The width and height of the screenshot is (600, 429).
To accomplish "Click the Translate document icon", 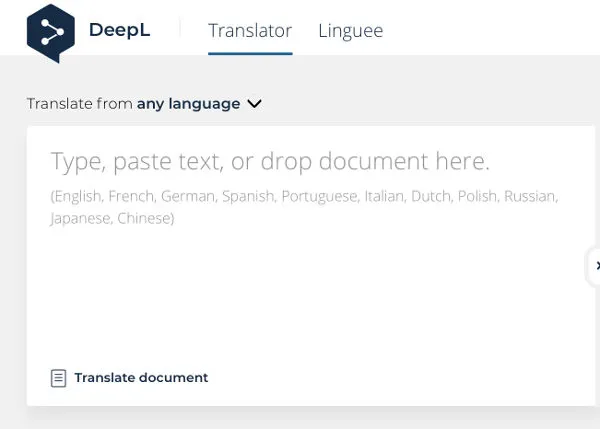I will [x=59, y=378].
